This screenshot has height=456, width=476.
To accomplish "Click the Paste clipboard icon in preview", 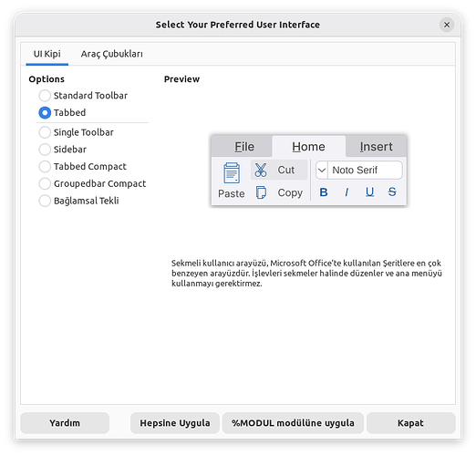I will (232, 172).
